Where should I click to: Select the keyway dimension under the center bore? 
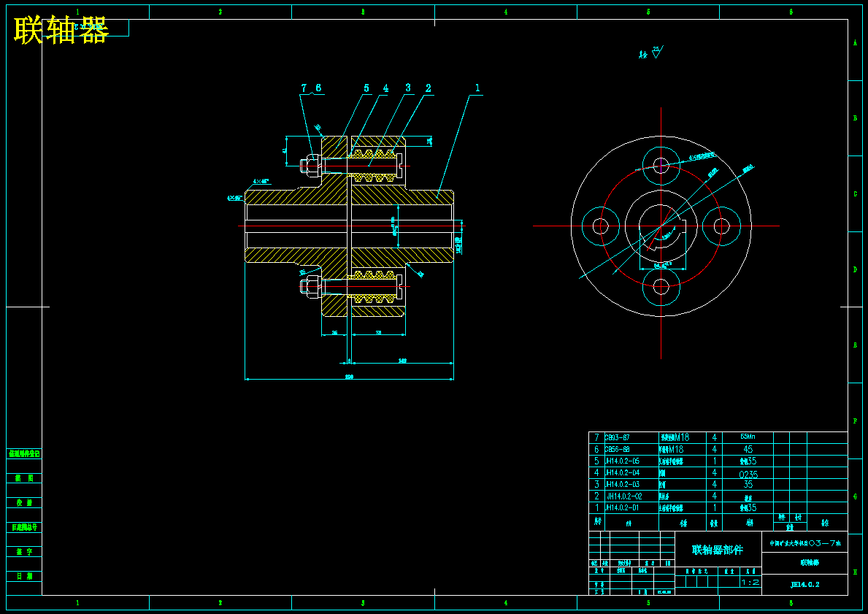pyautogui.click(x=662, y=266)
